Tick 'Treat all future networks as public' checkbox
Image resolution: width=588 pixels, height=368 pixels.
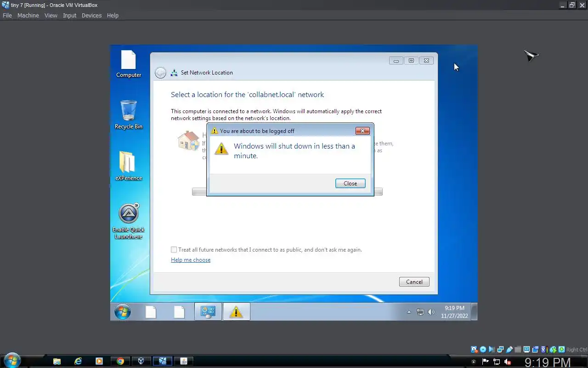pos(174,250)
